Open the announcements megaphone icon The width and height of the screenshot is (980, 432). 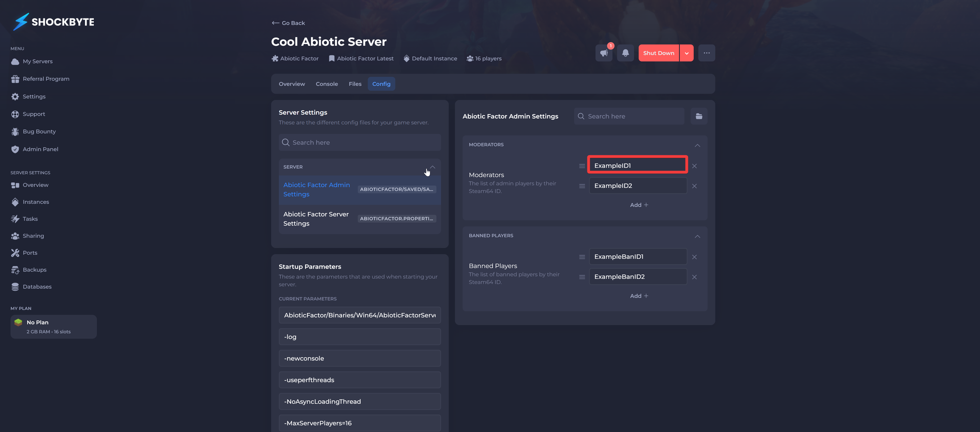pyautogui.click(x=604, y=53)
